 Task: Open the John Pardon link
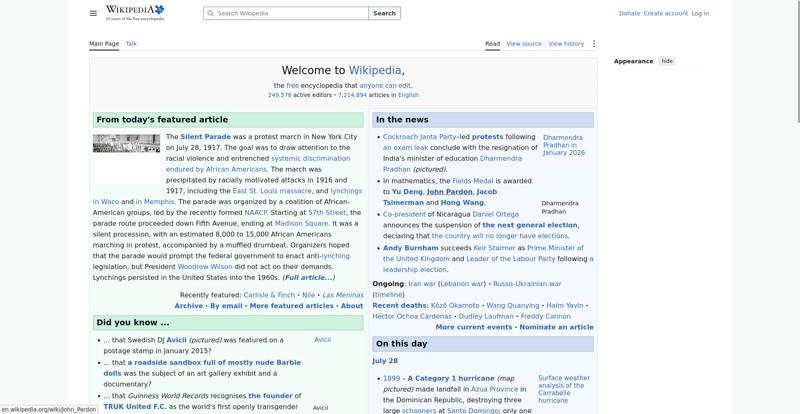pos(449,191)
